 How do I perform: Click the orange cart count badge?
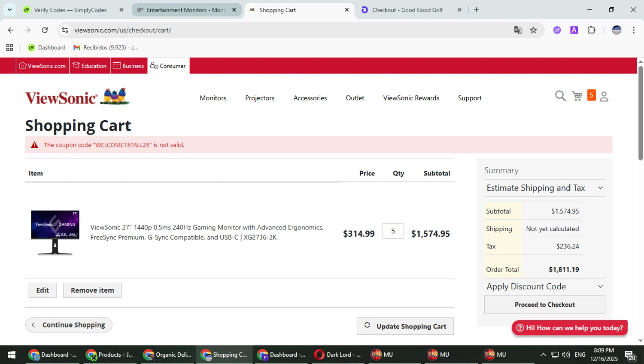pos(591,95)
